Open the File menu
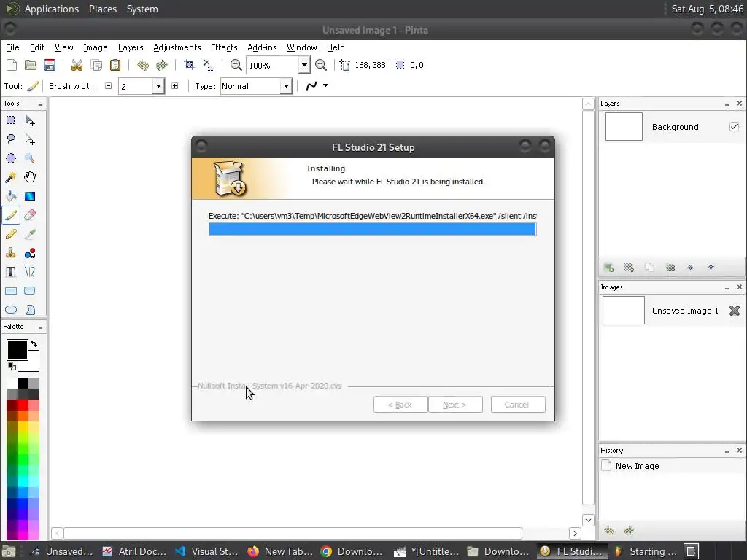 click(12, 47)
